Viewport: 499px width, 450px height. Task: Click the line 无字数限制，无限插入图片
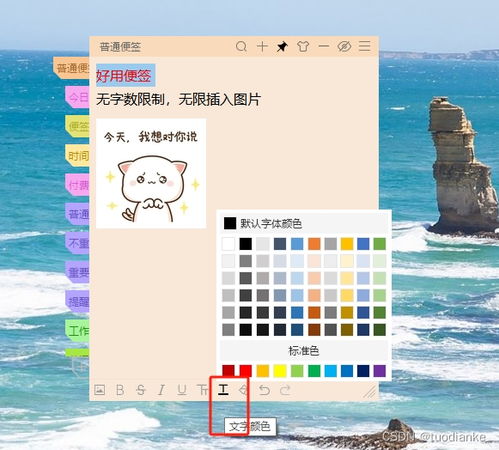point(178,99)
